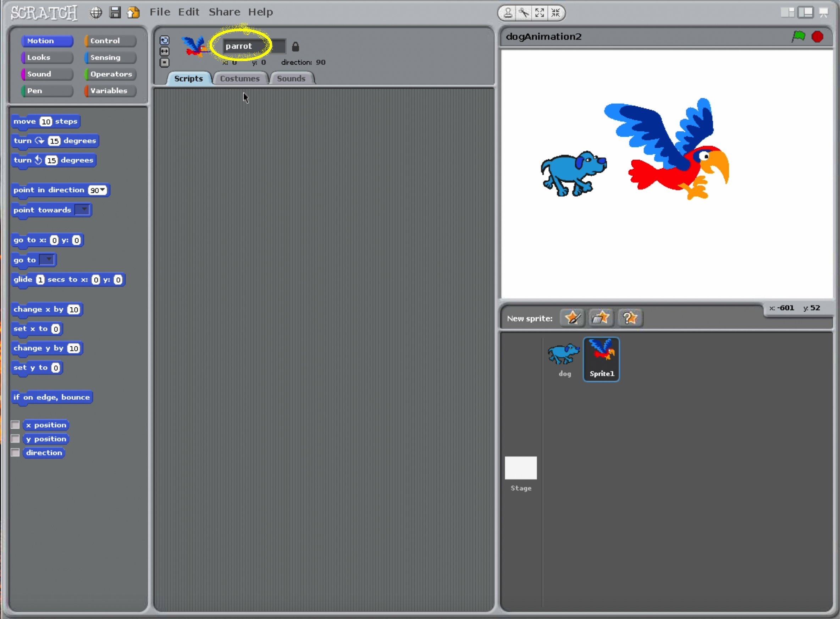The image size is (840, 619).
Task: Enable the x position stage monitor checkbox
Action: [15, 424]
